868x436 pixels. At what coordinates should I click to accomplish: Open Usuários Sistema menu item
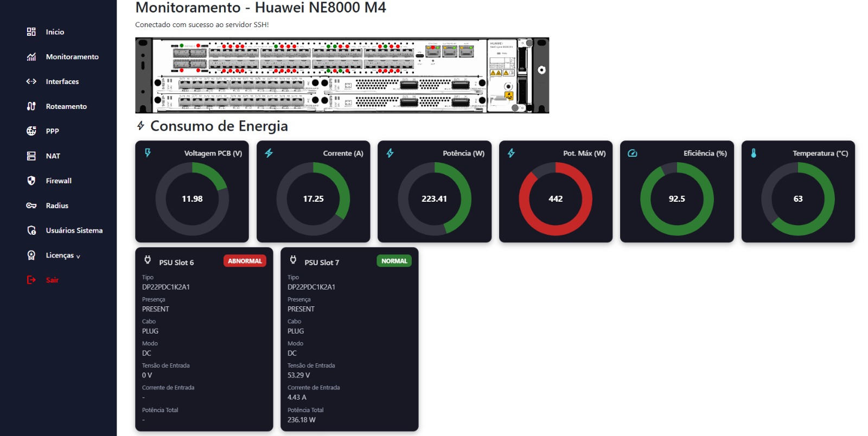[74, 230]
